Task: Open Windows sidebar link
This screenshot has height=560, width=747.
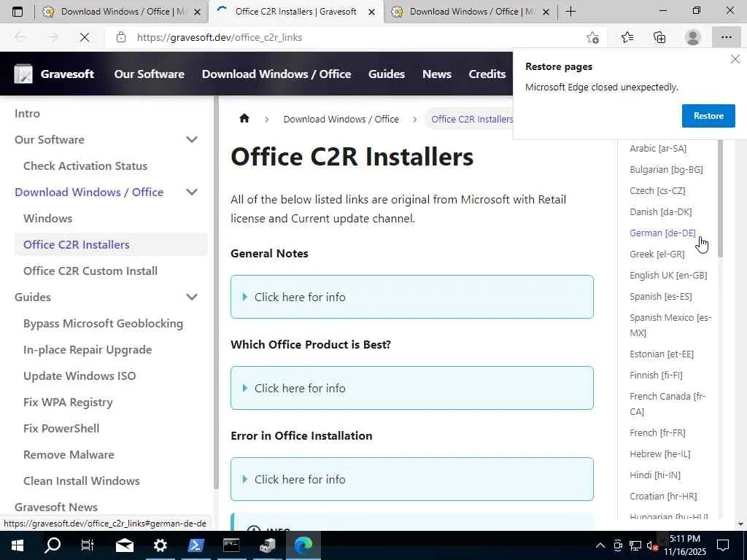Action: pos(47,218)
